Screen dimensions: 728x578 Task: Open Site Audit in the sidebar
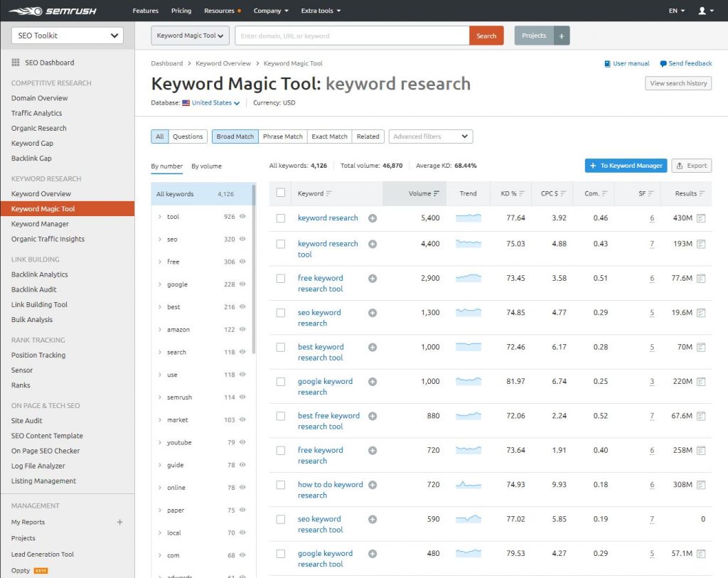[x=26, y=421]
